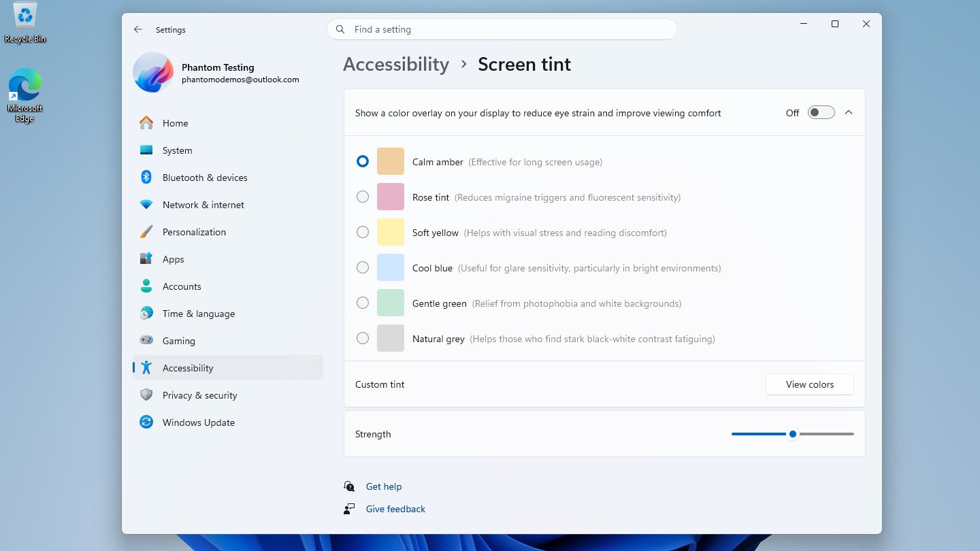Click the Find a setting search box
The image size is (980, 551).
(502, 29)
